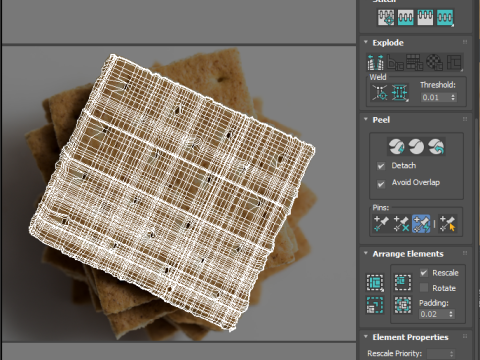Click the Padding spinner arrows
Viewport: 480px width, 360px height.
pyautogui.click(x=451, y=314)
